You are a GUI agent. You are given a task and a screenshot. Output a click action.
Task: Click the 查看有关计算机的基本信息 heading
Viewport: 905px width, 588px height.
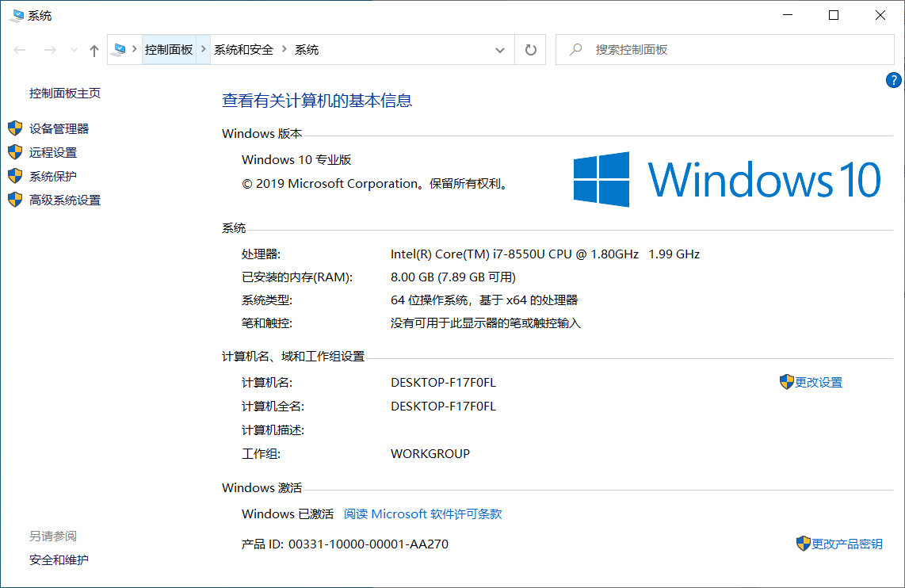(x=317, y=101)
